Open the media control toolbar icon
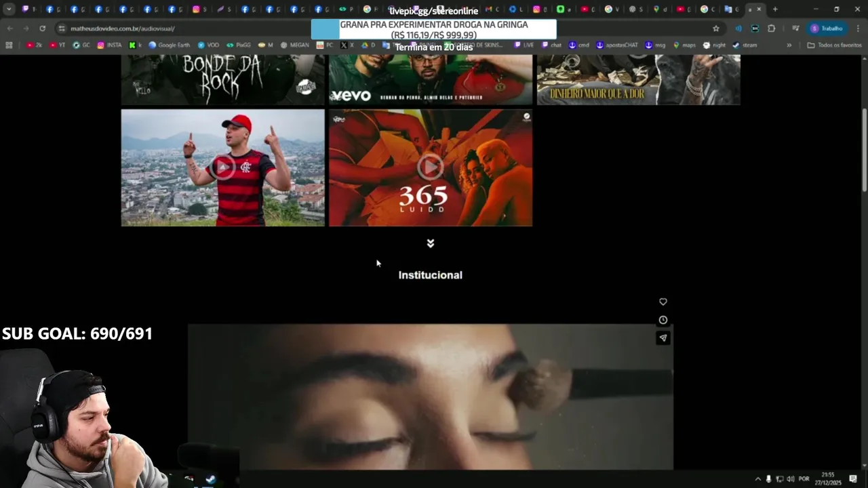868x488 pixels. [x=795, y=28]
